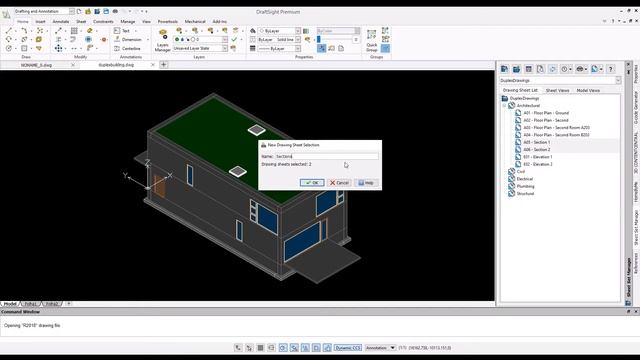The image size is (640, 360).
Task: Open the ByLayer Solid line style dropdown
Action: pos(298,40)
